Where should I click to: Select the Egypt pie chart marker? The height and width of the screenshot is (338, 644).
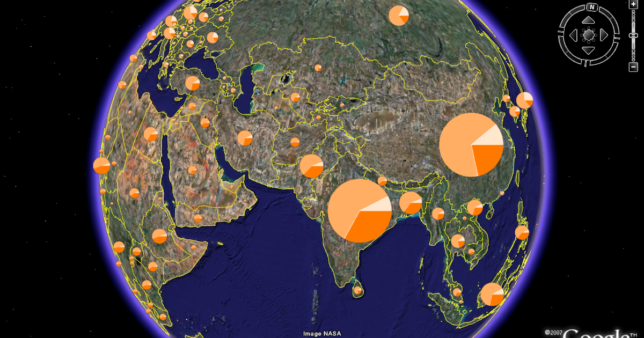coord(151,134)
